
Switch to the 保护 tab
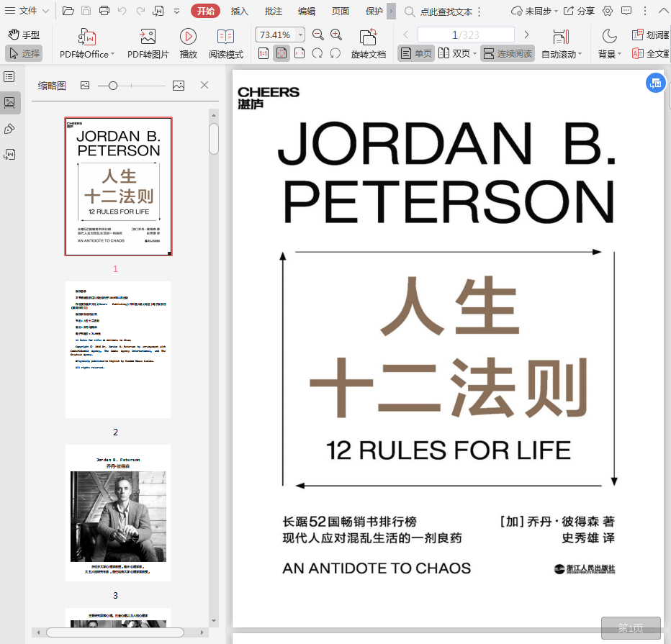click(x=374, y=11)
